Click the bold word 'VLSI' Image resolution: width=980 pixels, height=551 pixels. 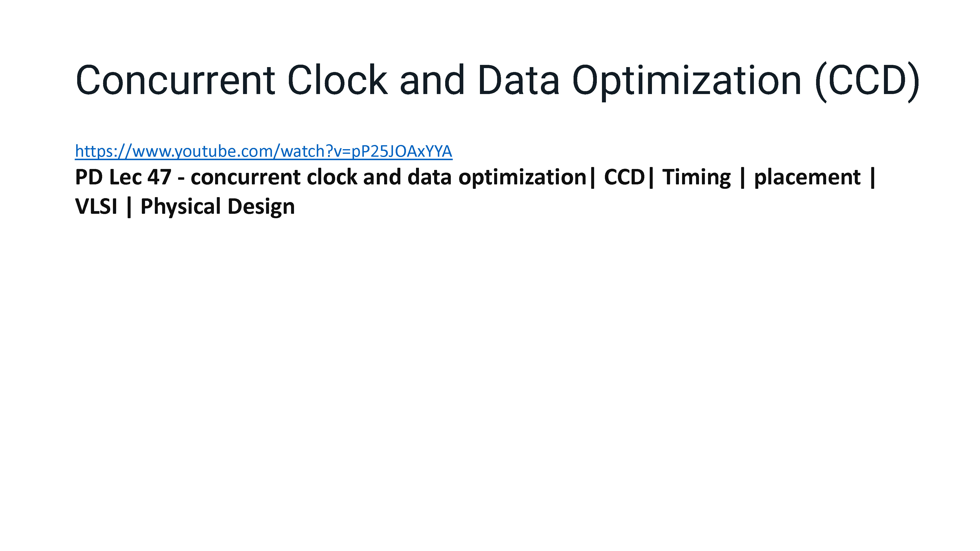(x=96, y=206)
